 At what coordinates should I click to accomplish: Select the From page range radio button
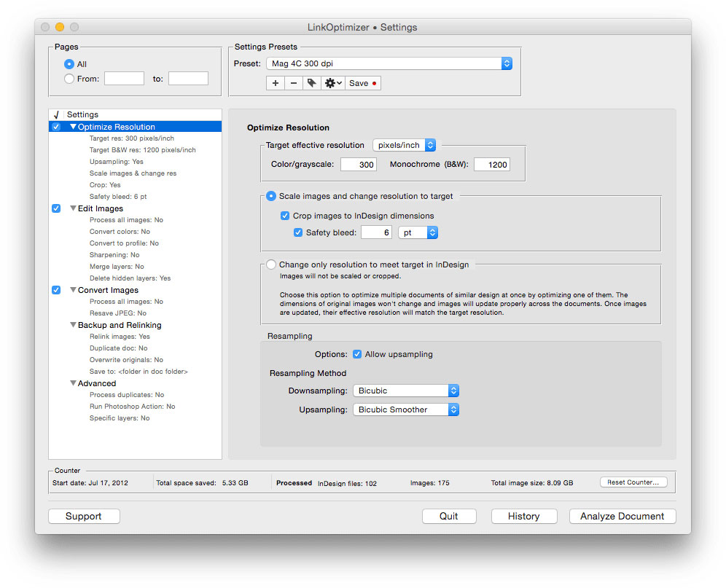coord(69,79)
